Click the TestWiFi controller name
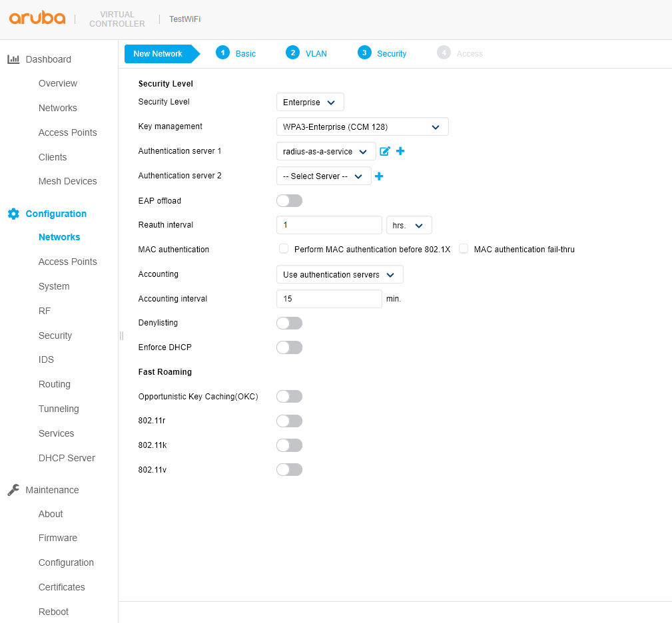 coord(184,19)
